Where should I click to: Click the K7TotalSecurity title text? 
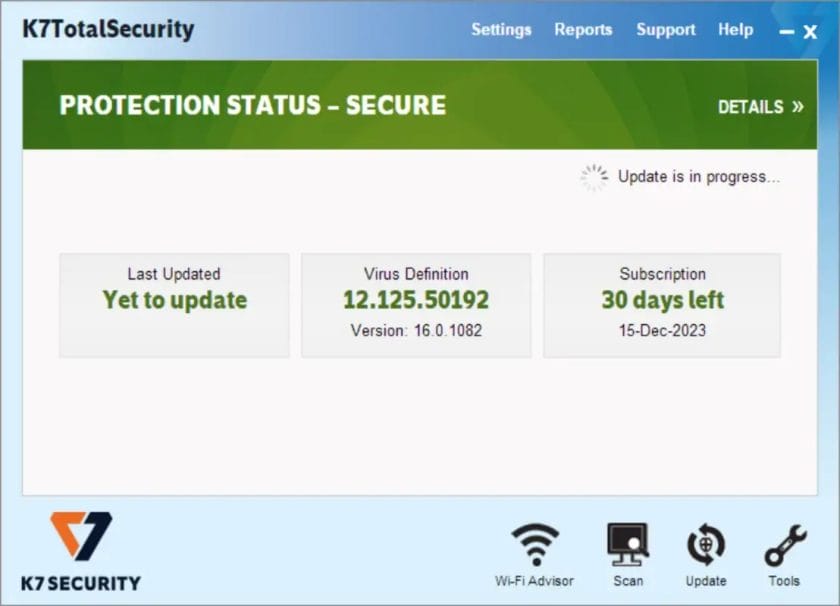[106, 30]
